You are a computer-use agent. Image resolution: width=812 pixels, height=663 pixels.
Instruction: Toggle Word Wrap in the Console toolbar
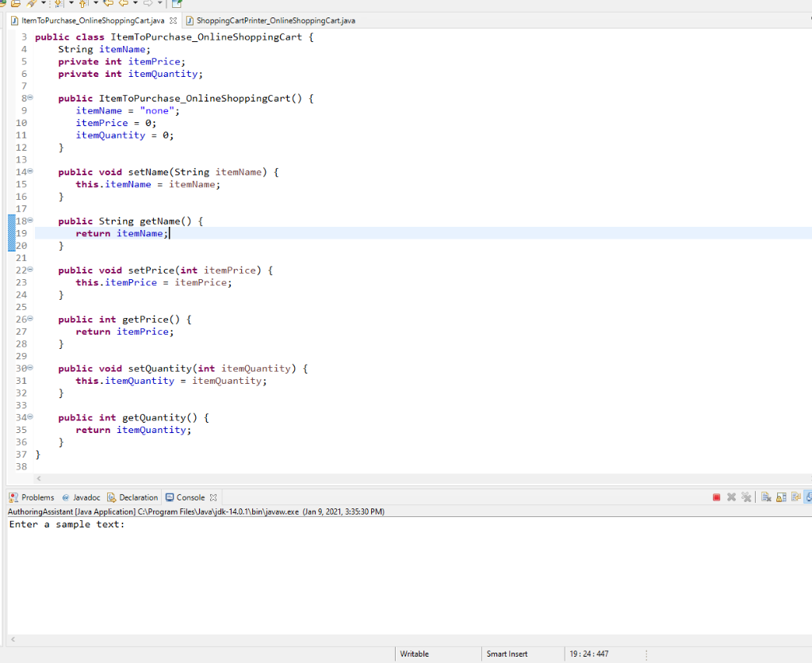click(796, 496)
